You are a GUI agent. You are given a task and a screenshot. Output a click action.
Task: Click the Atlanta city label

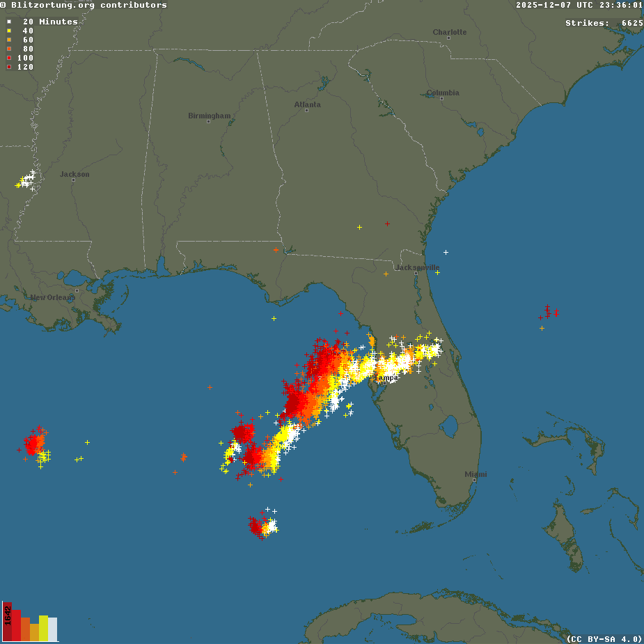click(307, 104)
